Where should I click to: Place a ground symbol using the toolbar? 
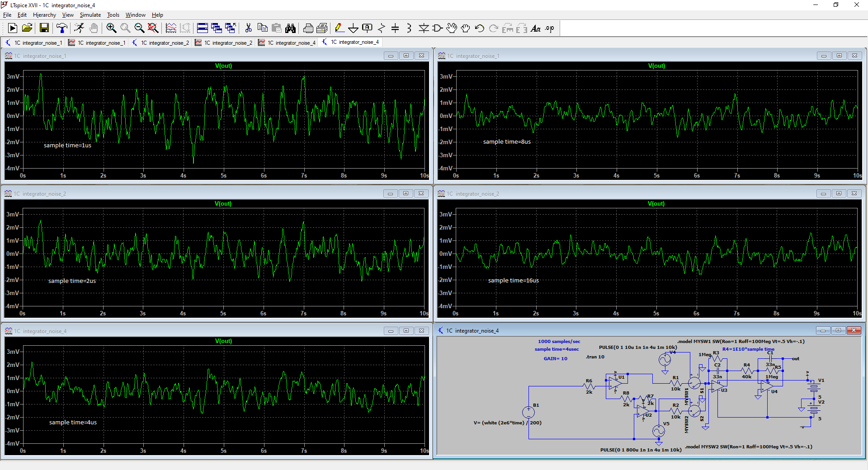coord(353,28)
